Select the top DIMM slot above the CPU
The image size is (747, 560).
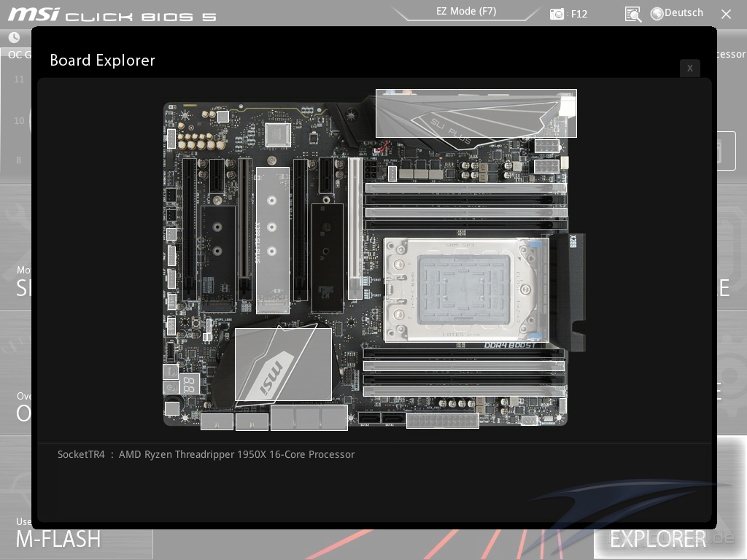tap(465, 187)
